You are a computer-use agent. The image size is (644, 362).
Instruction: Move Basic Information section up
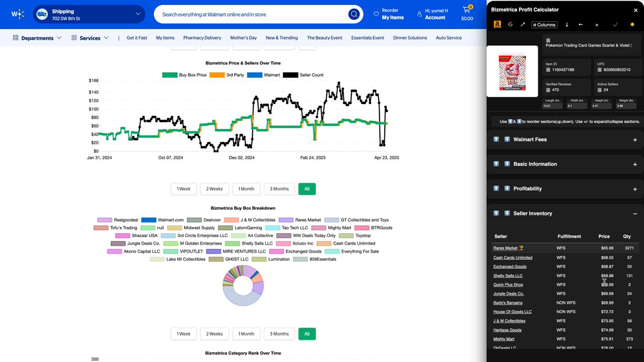496,164
